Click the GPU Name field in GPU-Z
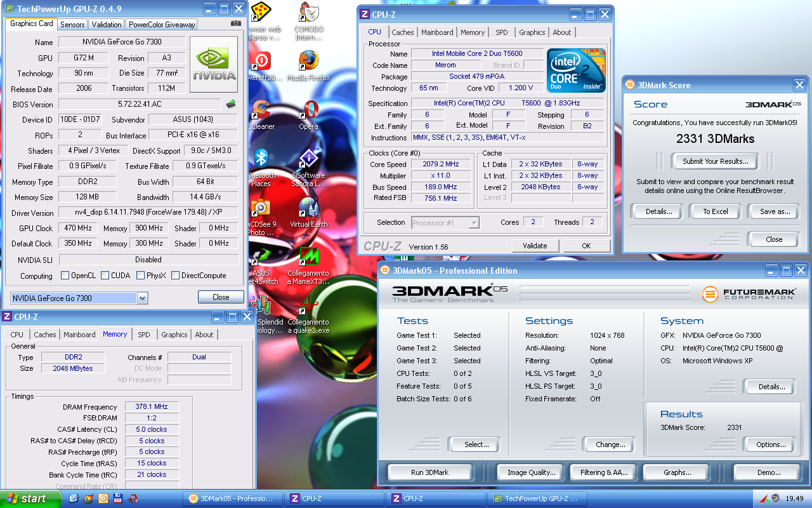This screenshot has height=508, width=812. click(x=122, y=42)
